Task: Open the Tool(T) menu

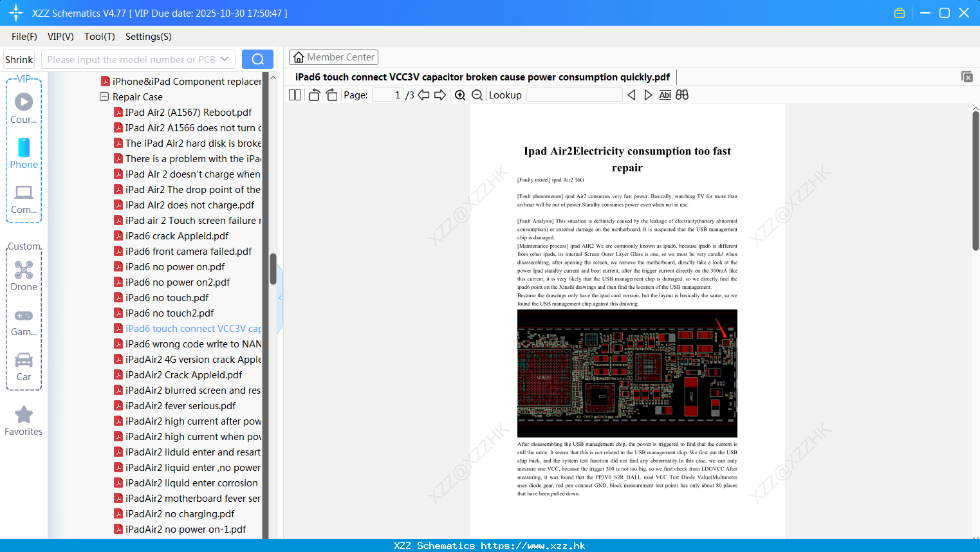Action: [100, 37]
